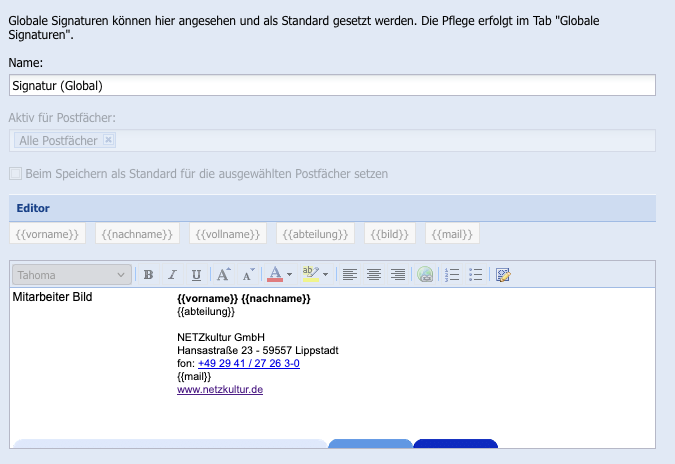Screen dimensions: 675x464
Task: Insert numbered list
Action: coord(452,275)
